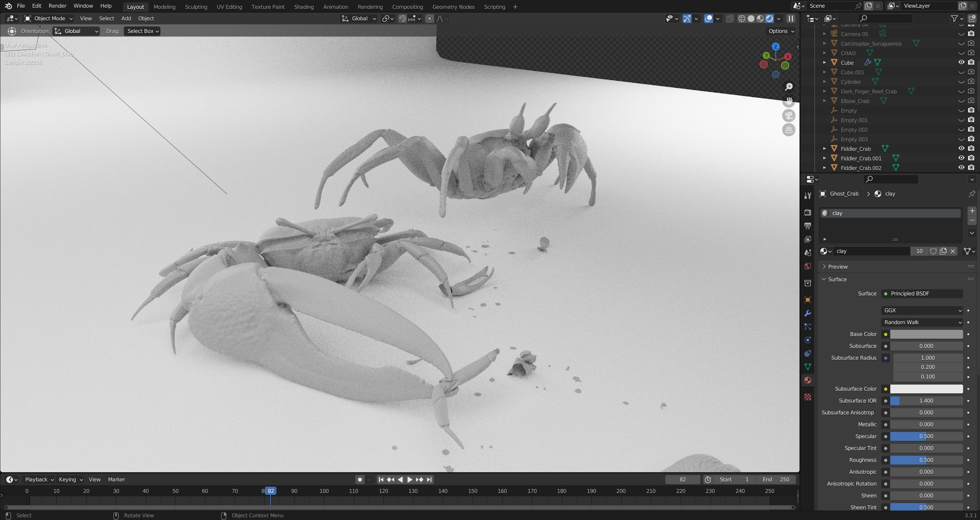
Task: Toggle camera view icon in viewport
Action: 789,115
